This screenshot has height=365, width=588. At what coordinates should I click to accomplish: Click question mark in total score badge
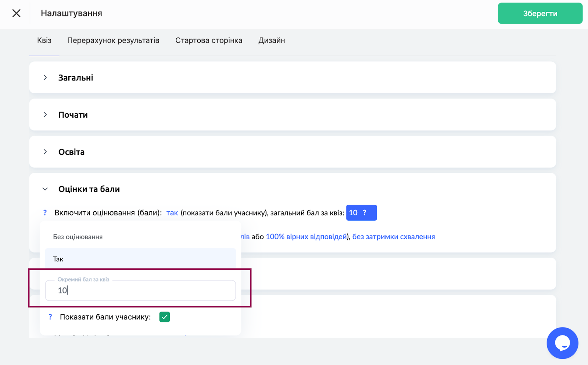tap(365, 212)
